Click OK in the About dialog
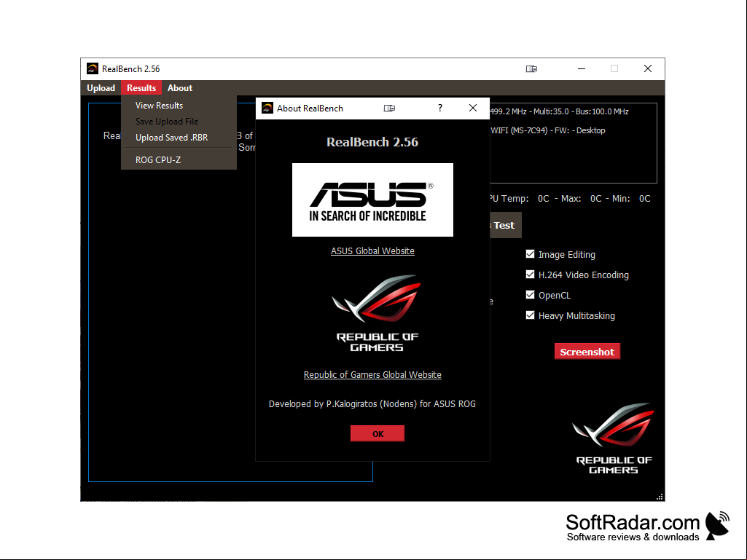Viewport: 747px width, 560px height. (x=378, y=434)
